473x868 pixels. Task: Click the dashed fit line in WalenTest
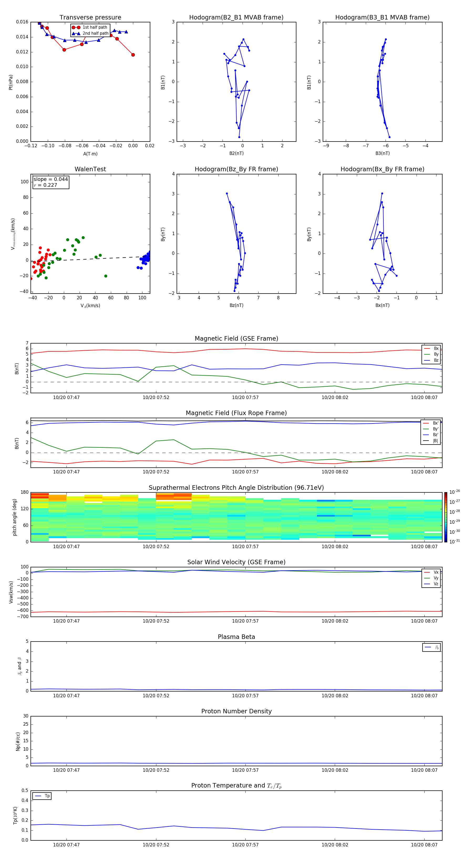(90, 259)
